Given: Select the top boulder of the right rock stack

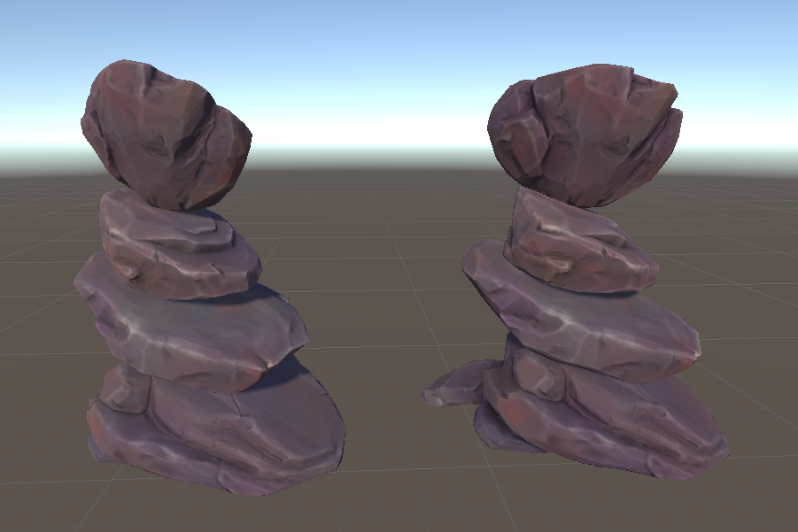Looking at the screenshot, I should tap(585, 135).
